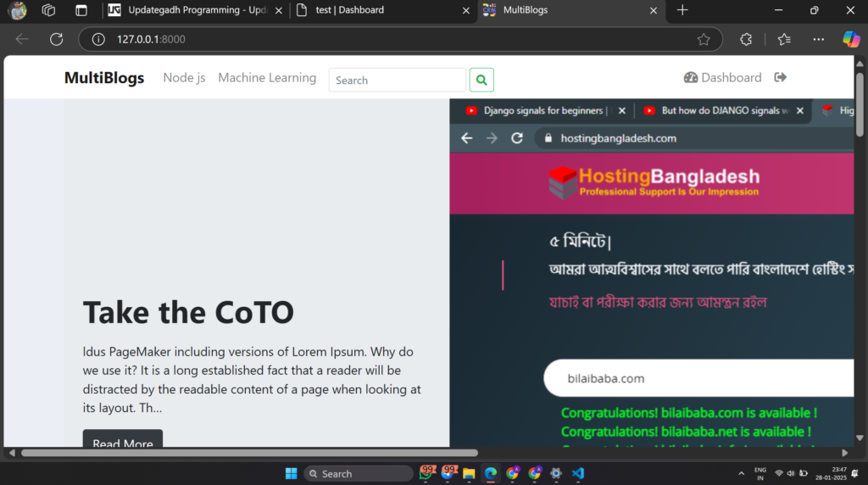Open WhatsApp icon on the taskbar
This screenshot has height=485, width=868.
[426, 473]
